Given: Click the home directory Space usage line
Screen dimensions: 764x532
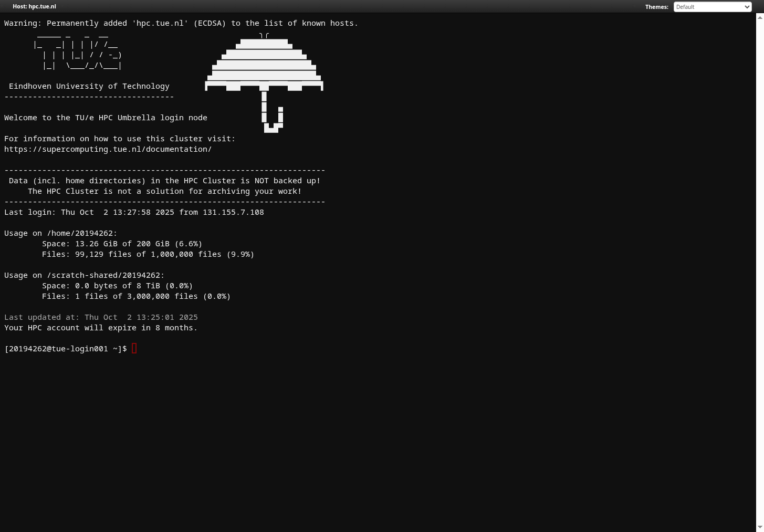Looking at the screenshot, I should pyautogui.click(x=122, y=244).
